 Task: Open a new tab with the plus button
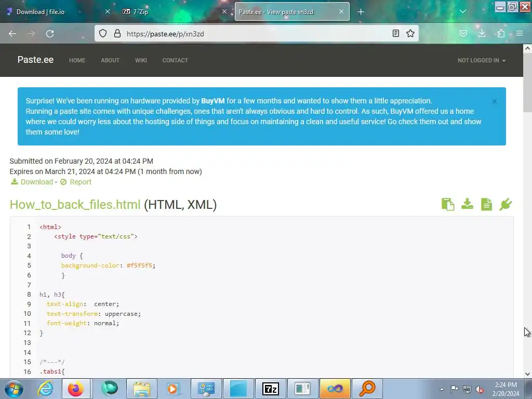[361, 12]
